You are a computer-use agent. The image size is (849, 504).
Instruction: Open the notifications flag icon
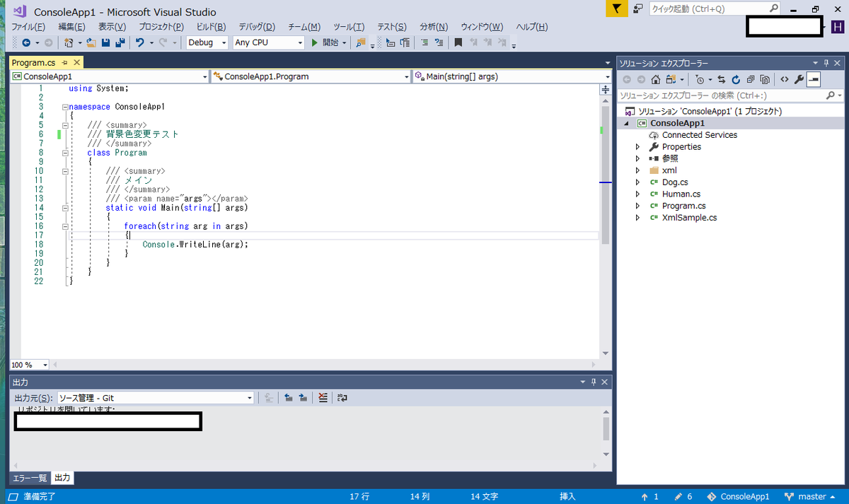(x=616, y=8)
